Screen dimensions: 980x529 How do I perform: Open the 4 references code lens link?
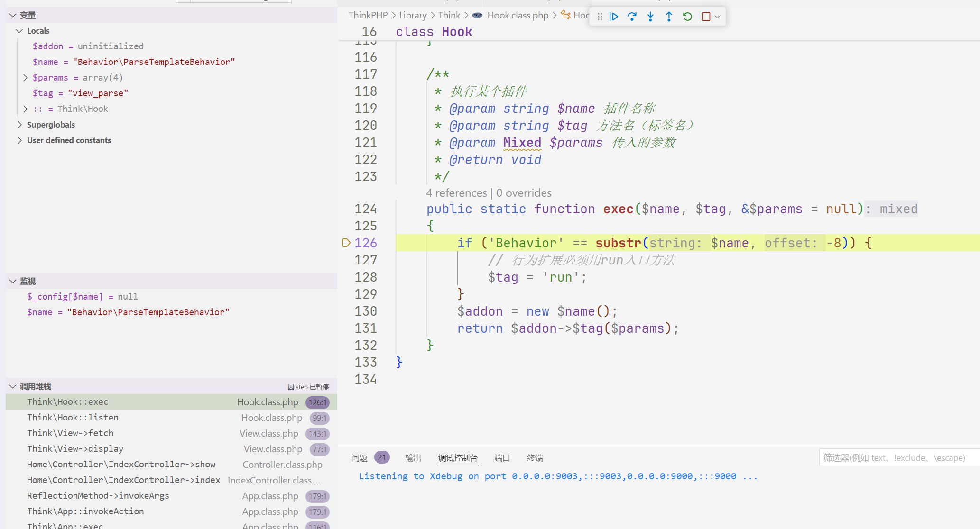click(456, 193)
